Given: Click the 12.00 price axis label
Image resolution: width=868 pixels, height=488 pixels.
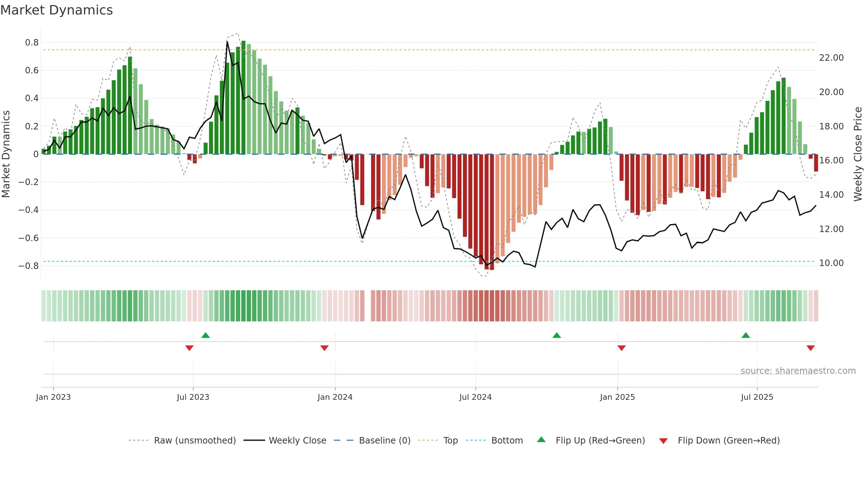Looking at the screenshot, I should pyautogui.click(x=831, y=229).
